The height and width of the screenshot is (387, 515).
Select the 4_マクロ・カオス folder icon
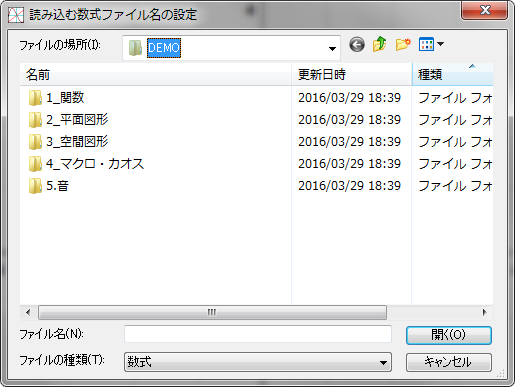point(35,164)
